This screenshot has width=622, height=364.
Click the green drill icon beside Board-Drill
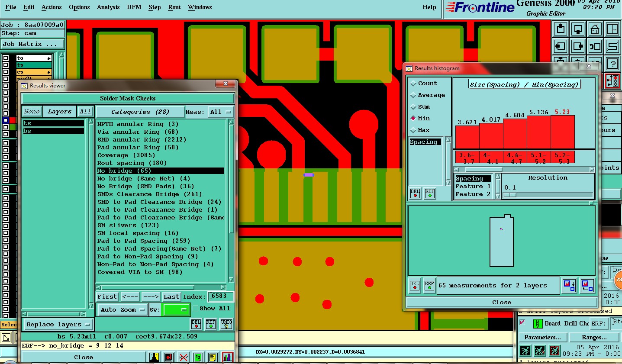[538, 324]
